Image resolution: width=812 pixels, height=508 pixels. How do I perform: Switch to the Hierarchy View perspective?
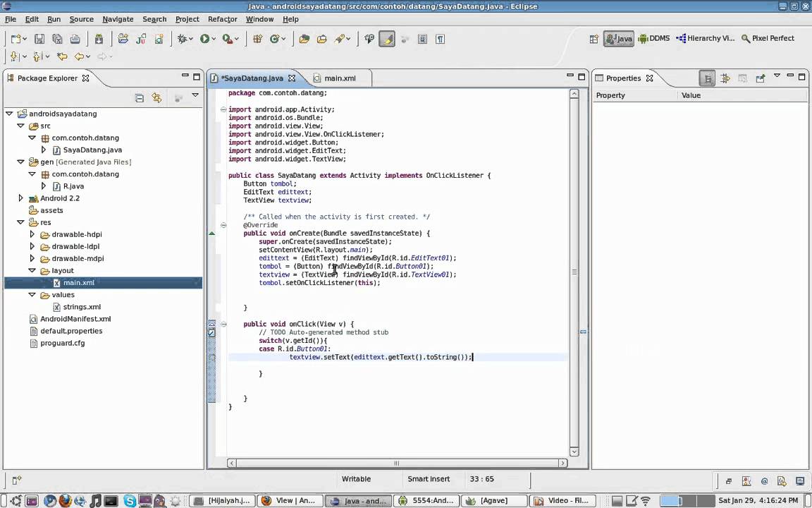[706, 38]
